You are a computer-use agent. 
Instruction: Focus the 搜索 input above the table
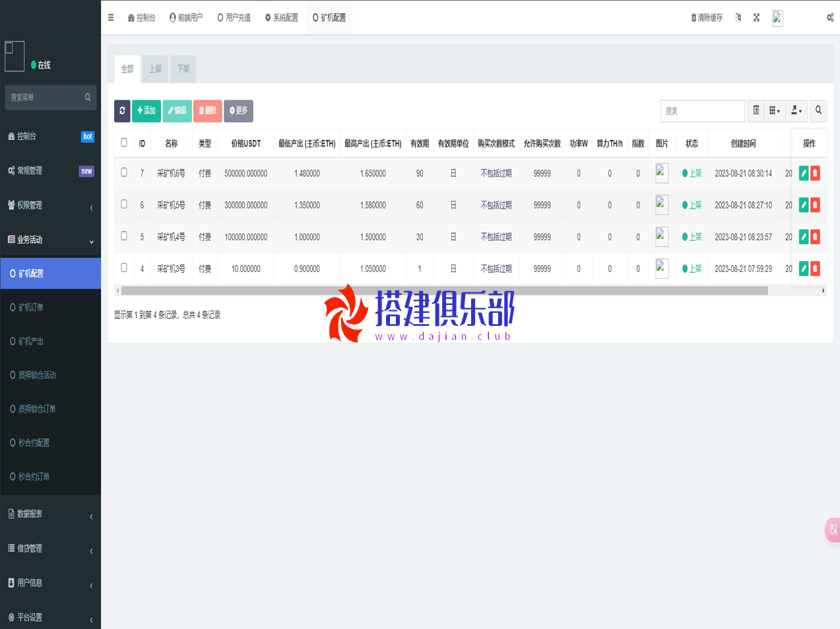pyautogui.click(x=703, y=111)
